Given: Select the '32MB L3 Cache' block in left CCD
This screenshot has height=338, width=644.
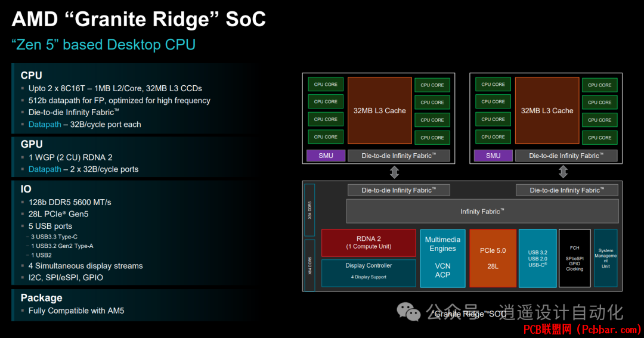Looking at the screenshot, I should click(x=379, y=110).
